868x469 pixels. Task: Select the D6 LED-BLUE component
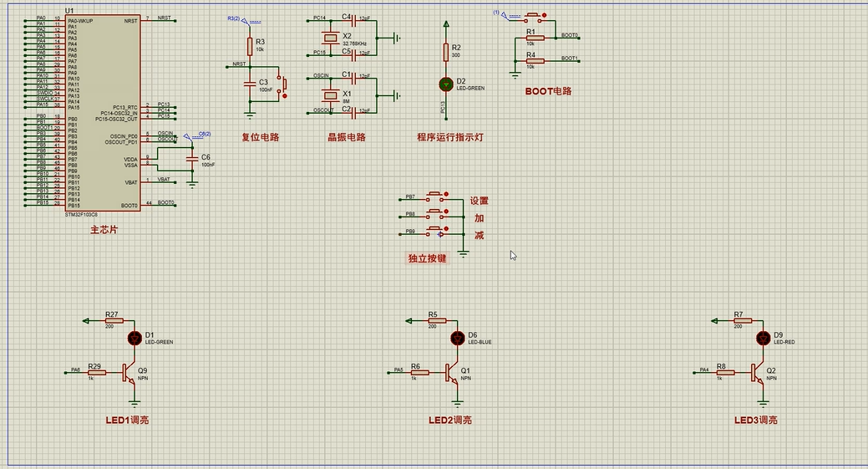click(x=457, y=338)
